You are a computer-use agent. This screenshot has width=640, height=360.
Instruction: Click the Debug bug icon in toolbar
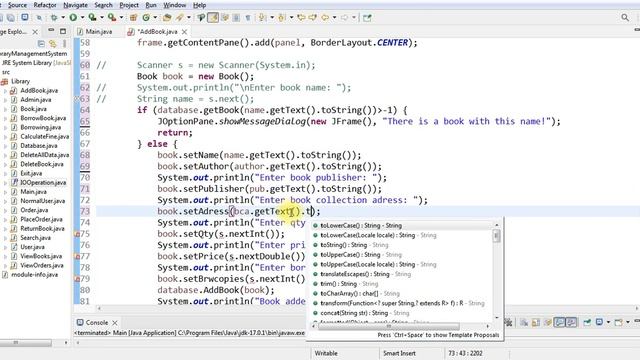point(53,18)
